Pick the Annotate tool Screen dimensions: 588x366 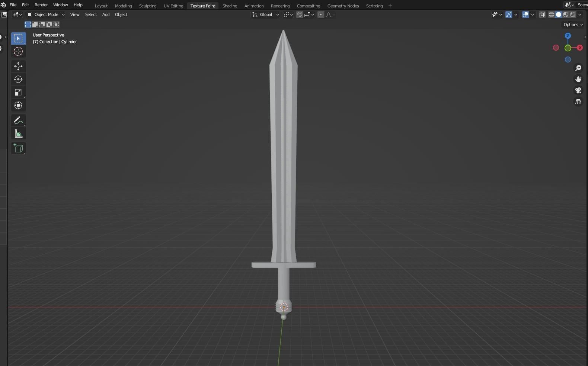tap(18, 120)
